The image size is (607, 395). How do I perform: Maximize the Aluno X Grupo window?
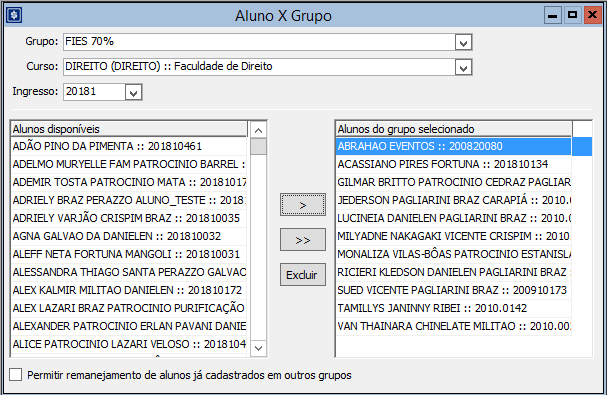click(572, 15)
